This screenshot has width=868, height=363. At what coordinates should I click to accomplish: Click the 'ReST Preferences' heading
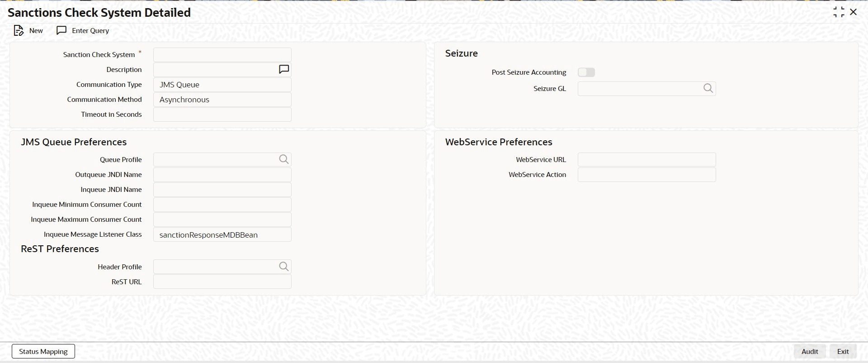[x=60, y=249]
